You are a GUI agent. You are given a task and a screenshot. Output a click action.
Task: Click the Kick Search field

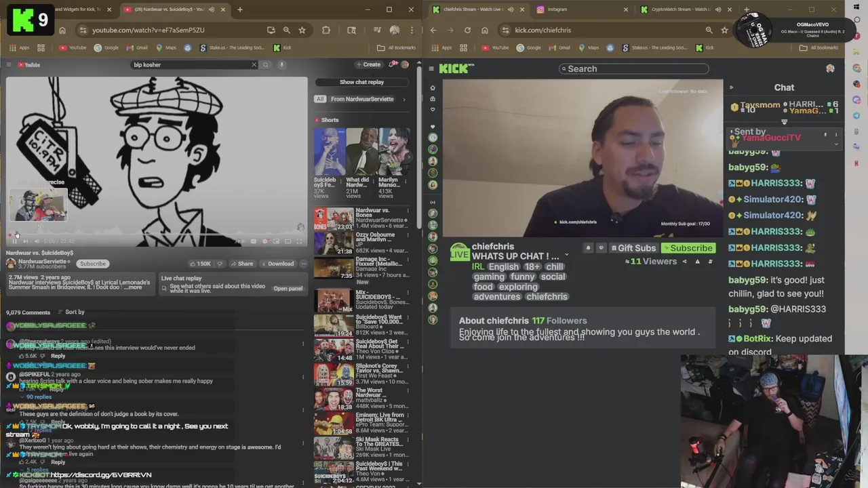click(634, 68)
